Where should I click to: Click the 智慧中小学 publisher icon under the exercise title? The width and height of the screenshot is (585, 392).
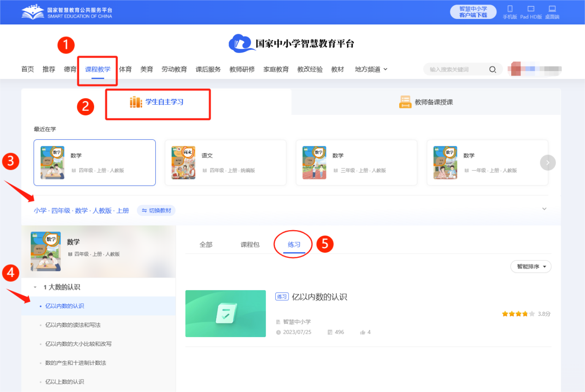tap(279, 321)
